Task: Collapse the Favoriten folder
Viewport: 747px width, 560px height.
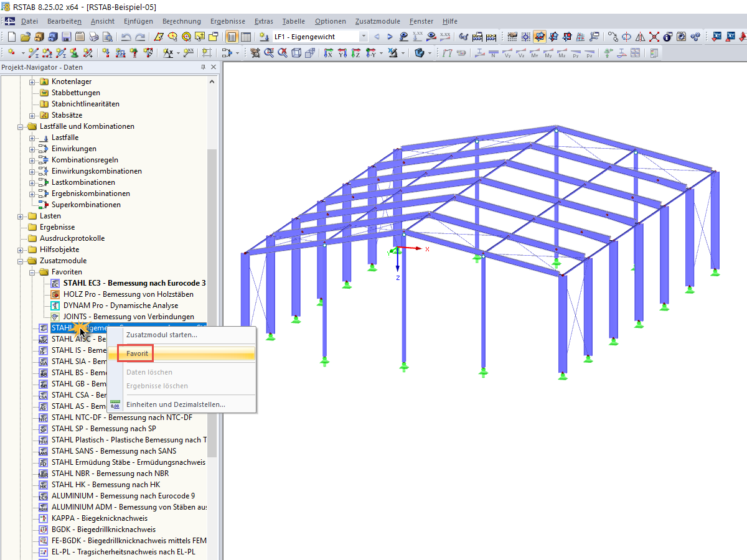Action: [x=32, y=272]
